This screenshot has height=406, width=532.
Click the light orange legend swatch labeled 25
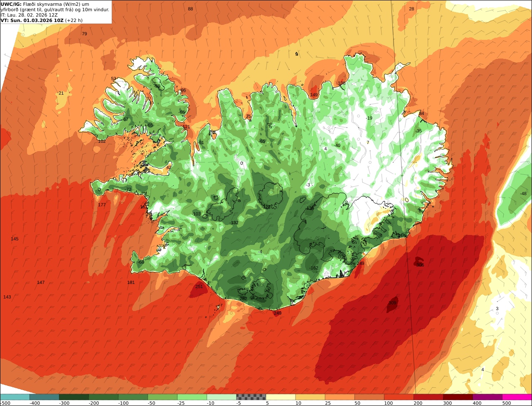coord(340,397)
